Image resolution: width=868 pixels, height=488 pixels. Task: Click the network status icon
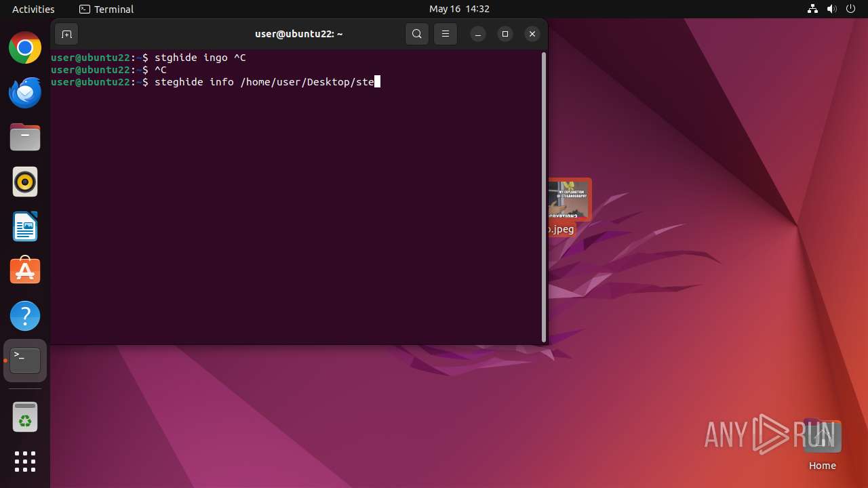pos(812,9)
